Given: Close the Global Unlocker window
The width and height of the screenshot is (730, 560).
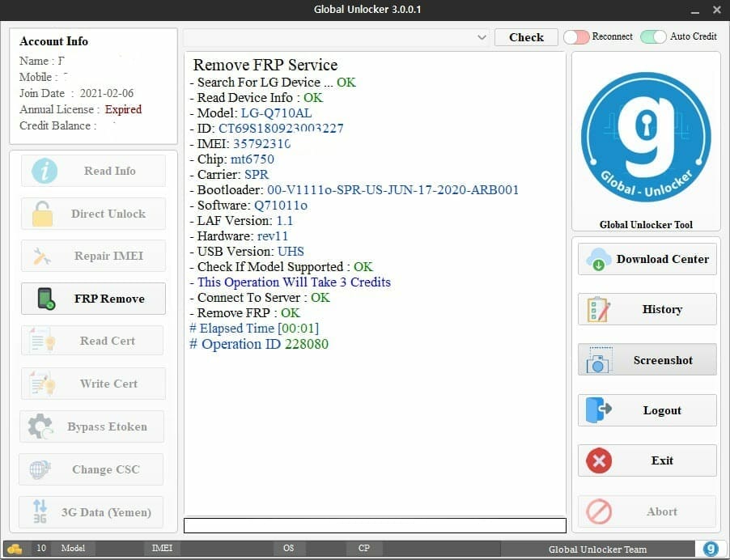Looking at the screenshot, I should (x=717, y=10).
